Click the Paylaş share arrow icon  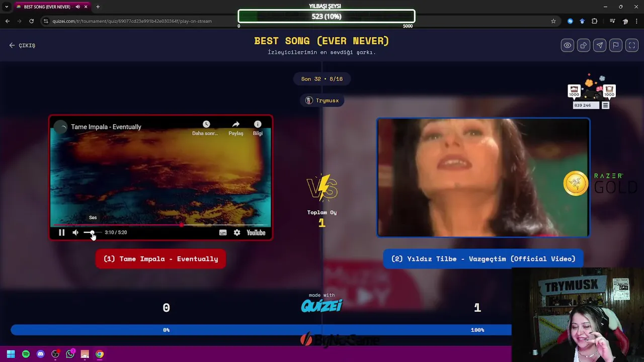tap(235, 124)
